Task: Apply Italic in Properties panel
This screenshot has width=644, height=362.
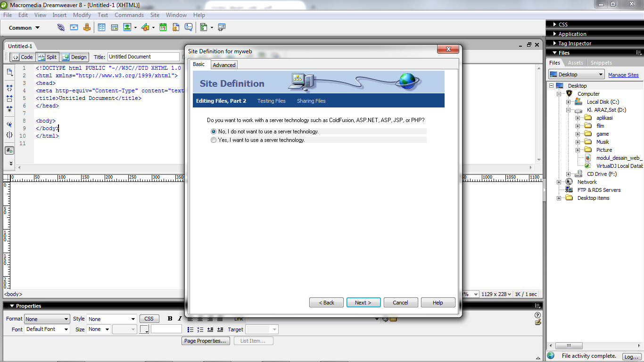Action: [x=179, y=319]
